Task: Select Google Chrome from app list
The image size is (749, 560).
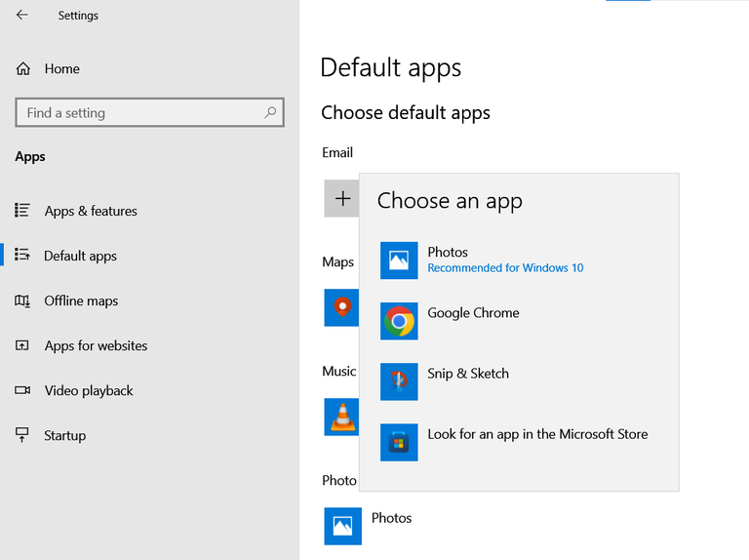Action: 473,313
